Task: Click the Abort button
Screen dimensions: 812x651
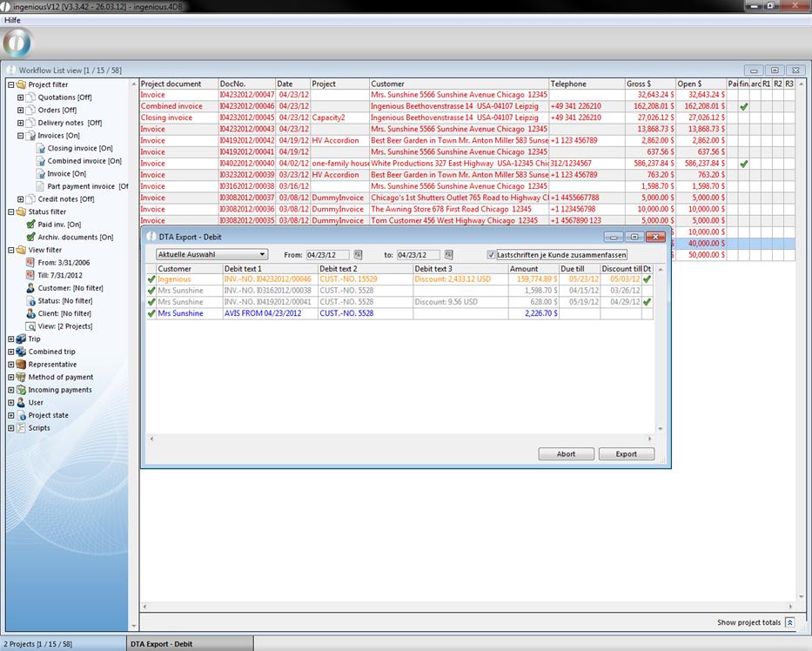Action: (x=566, y=453)
